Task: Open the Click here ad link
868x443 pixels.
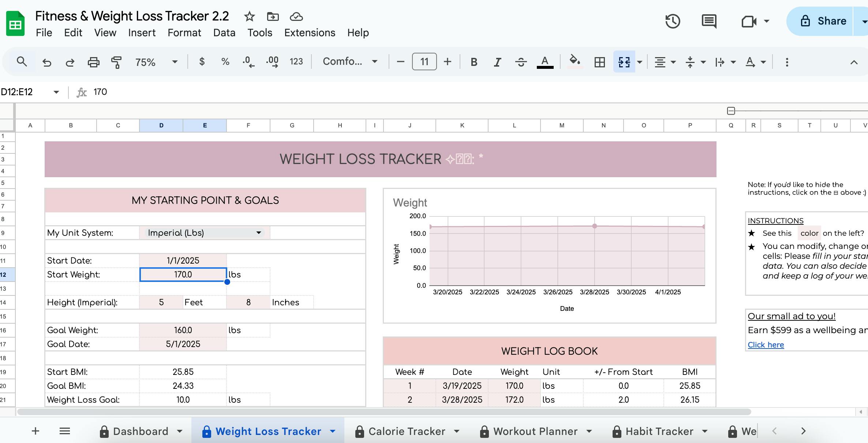Action: [766, 345]
